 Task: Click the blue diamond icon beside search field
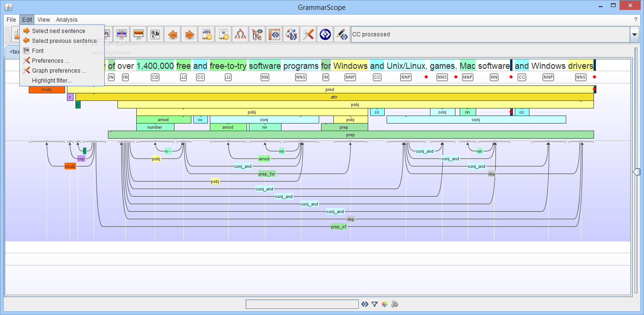[x=364, y=304]
